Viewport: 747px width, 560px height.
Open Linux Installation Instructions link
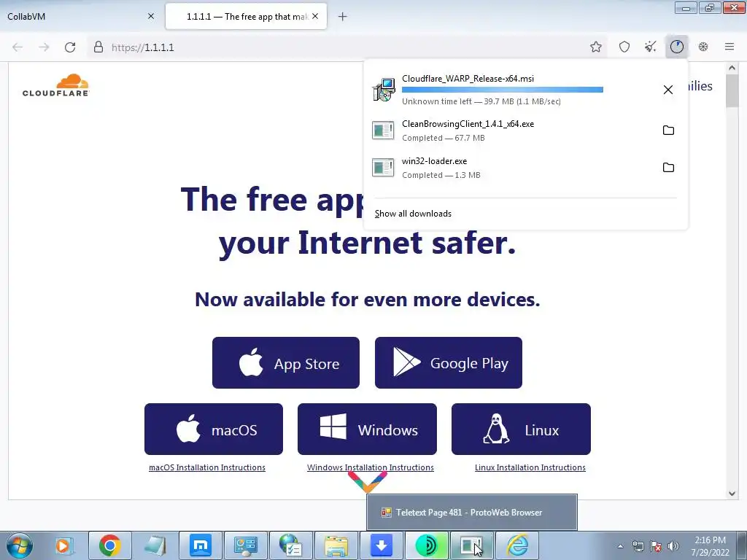(530, 467)
